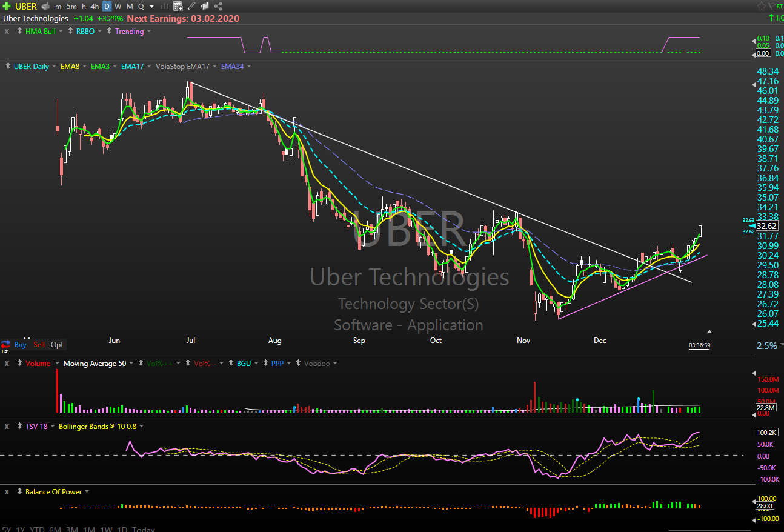
Task: Select the 1W range at the bottom
Action: coord(107,529)
